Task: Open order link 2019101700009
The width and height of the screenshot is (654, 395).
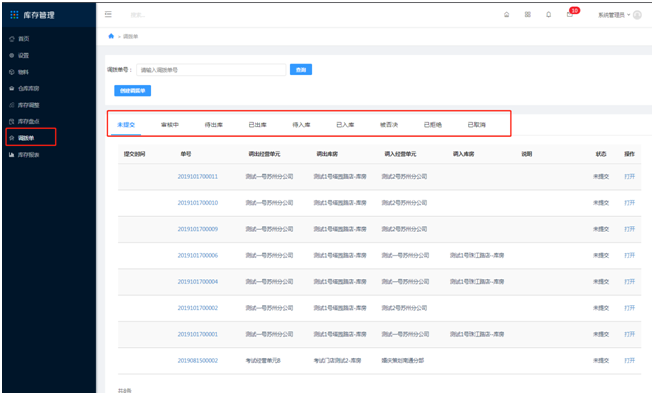Action: [x=198, y=229]
